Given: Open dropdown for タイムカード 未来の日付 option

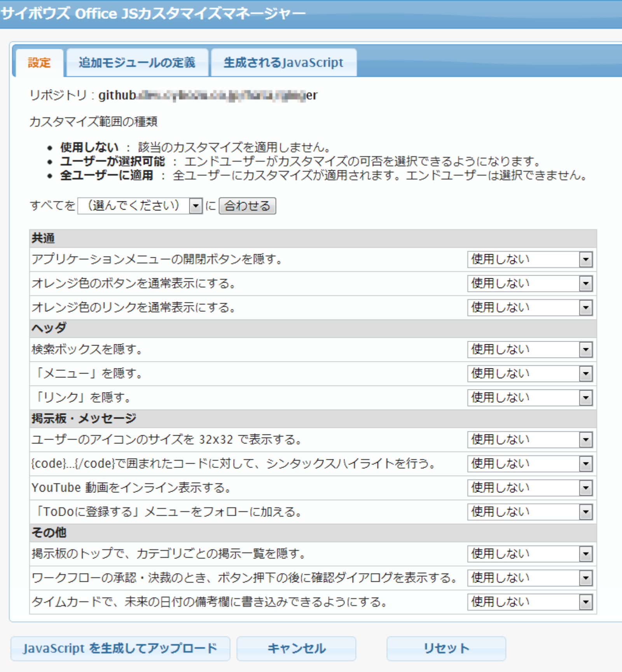Looking at the screenshot, I should [530, 602].
